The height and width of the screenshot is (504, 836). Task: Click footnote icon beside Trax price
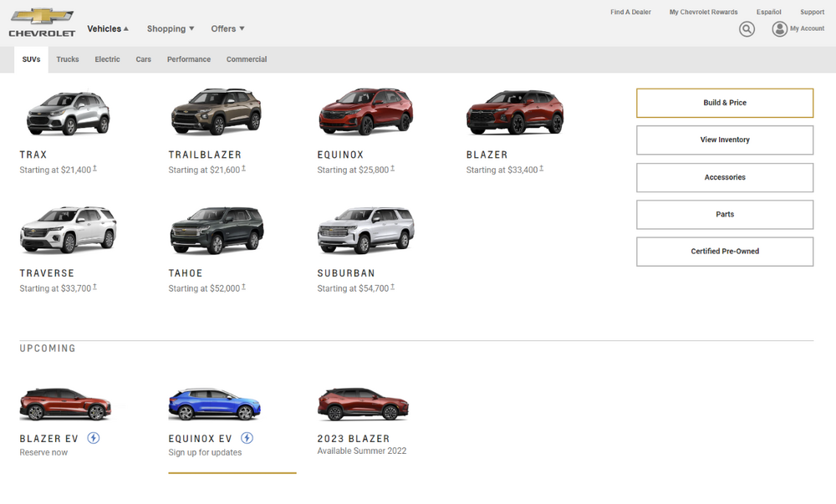[94, 169]
